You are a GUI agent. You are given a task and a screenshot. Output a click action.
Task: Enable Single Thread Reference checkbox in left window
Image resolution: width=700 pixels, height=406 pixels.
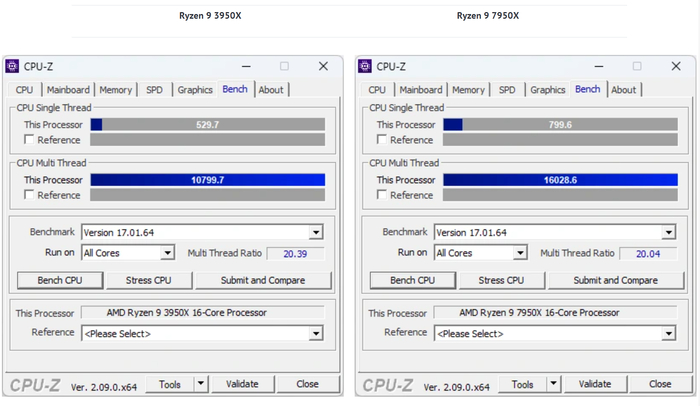29,140
